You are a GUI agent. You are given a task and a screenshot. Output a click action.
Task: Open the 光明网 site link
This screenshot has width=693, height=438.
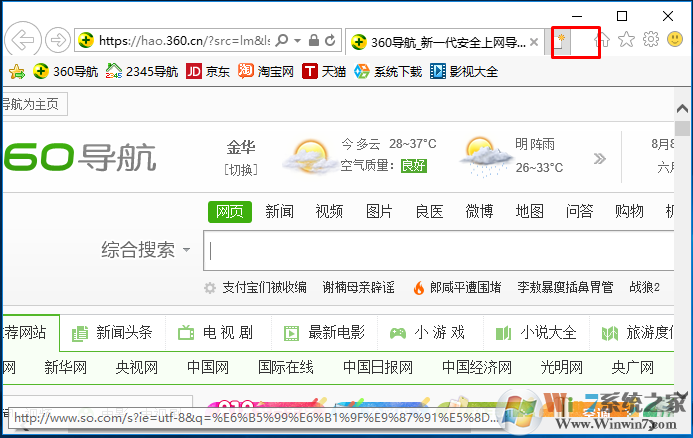pos(562,367)
